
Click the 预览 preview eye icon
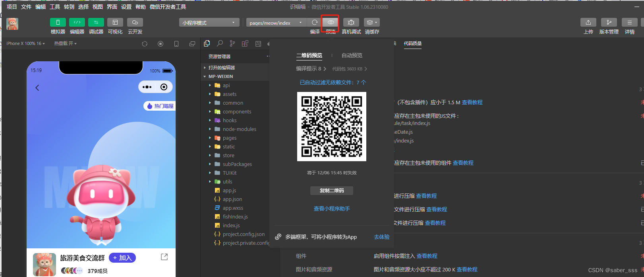[x=331, y=22]
